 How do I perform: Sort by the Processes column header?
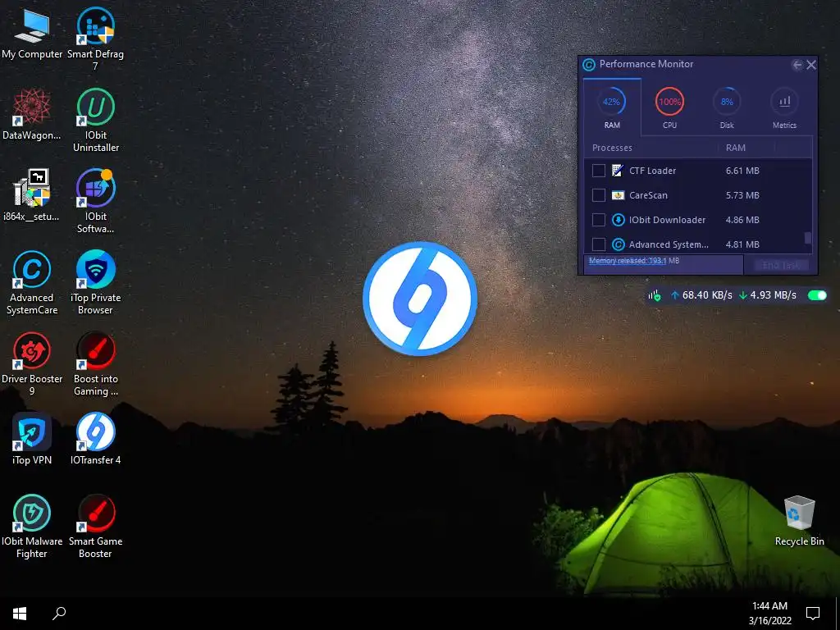(x=612, y=148)
